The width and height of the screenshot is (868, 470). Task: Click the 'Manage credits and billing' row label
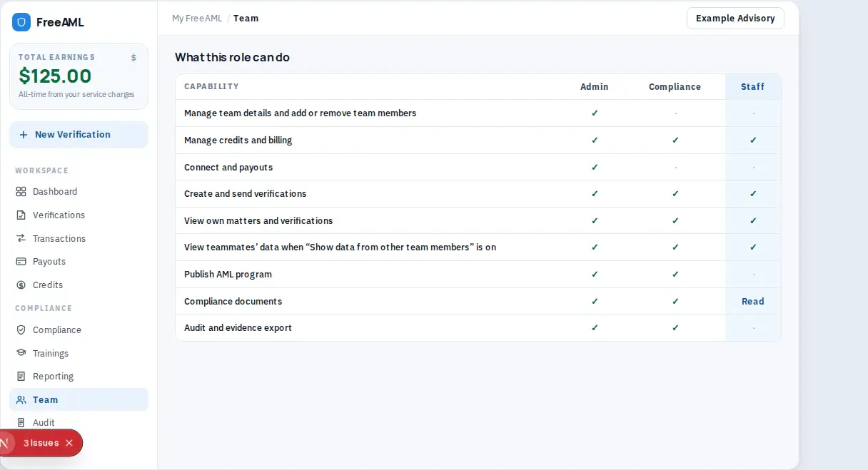[x=238, y=141]
